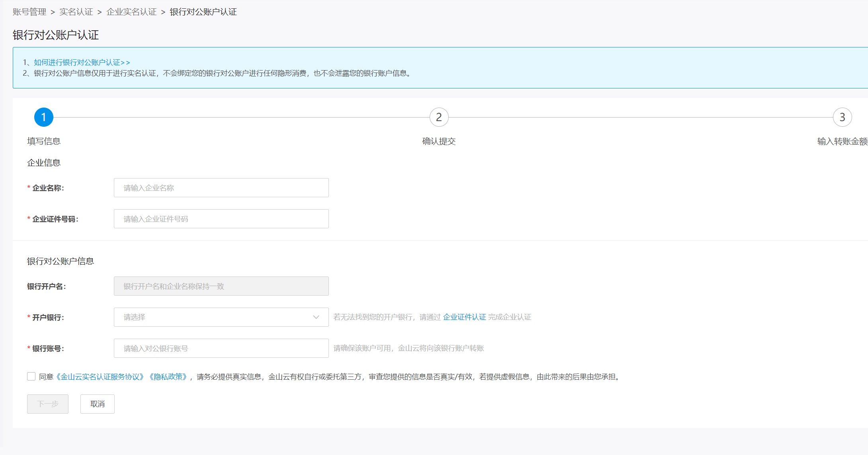This screenshot has height=455, width=868.
Task: Open 金山云实名认证服务协议 link
Action: (100, 377)
